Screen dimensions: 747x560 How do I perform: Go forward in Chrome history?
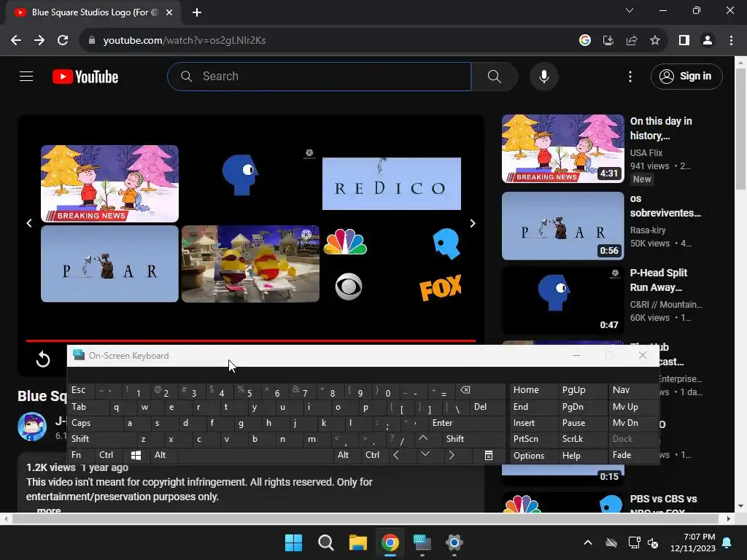coord(39,41)
